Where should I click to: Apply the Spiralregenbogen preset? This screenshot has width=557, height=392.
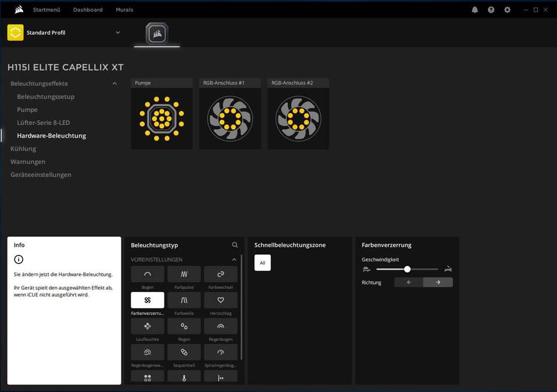click(221, 353)
